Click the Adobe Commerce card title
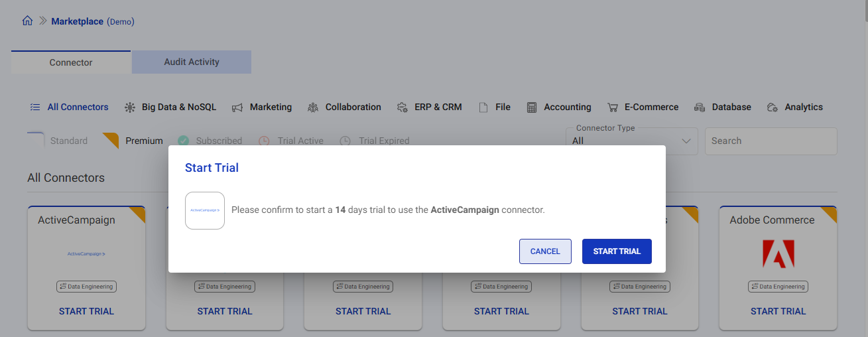This screenshot has height=337, width=868. [x=772, y=220]
